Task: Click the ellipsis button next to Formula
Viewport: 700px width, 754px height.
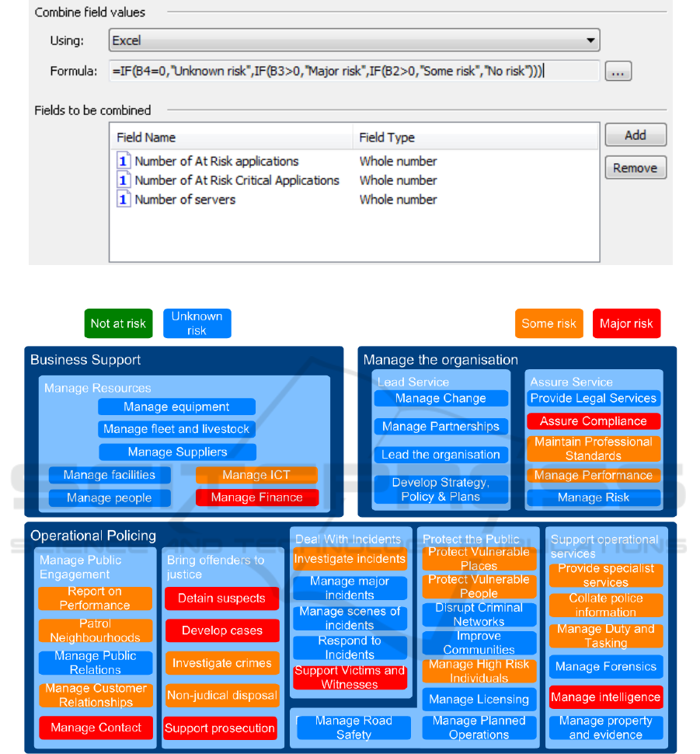Action: point(618,72)
